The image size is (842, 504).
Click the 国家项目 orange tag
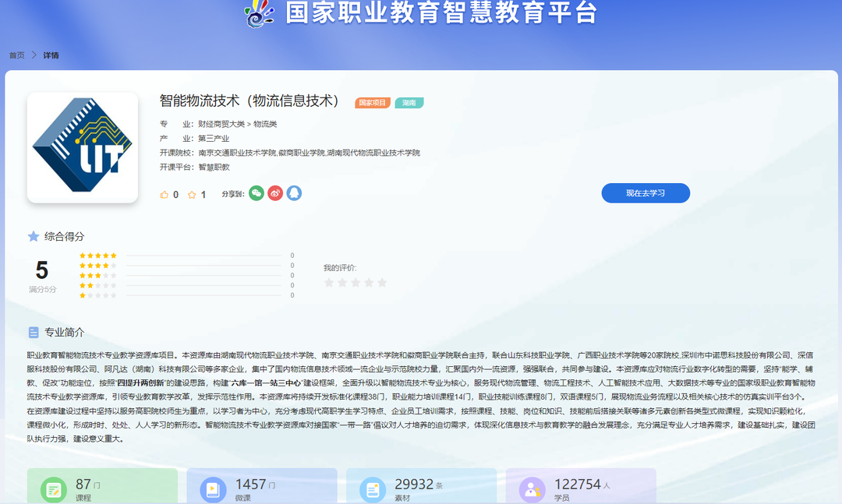point(373,103)
